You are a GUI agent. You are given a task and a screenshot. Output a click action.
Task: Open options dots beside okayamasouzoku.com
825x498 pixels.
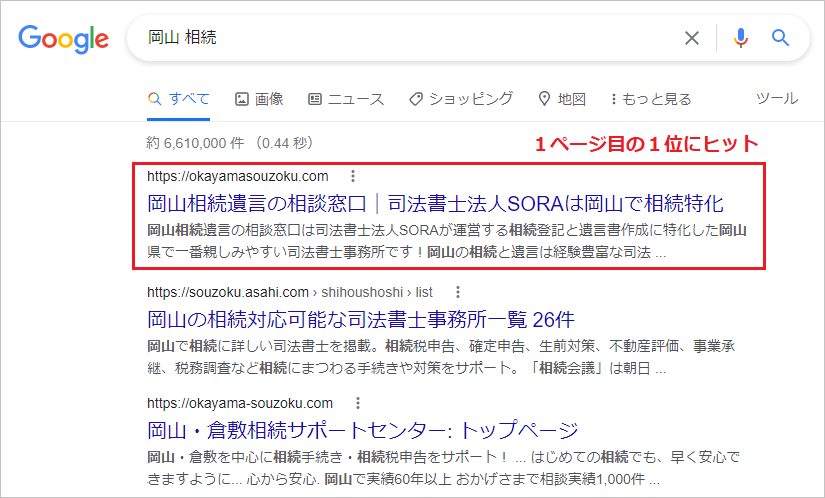[353, 176]
